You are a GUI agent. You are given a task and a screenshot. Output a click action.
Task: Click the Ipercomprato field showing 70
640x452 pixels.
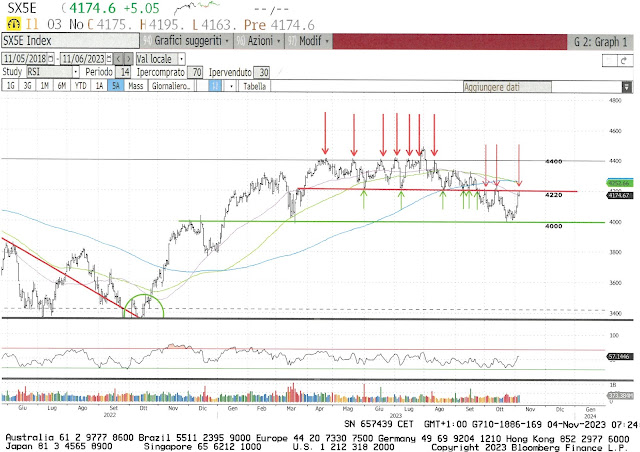[195, 72]
